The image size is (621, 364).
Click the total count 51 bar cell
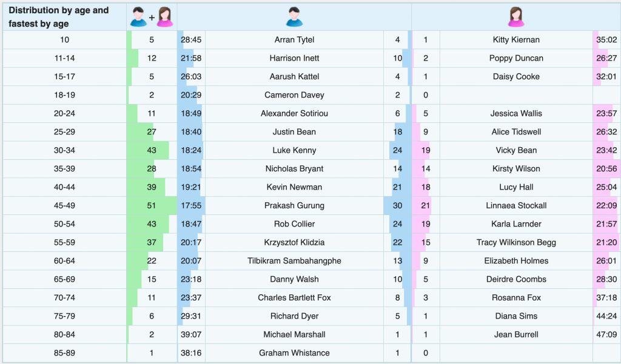[x=152, y=205]
